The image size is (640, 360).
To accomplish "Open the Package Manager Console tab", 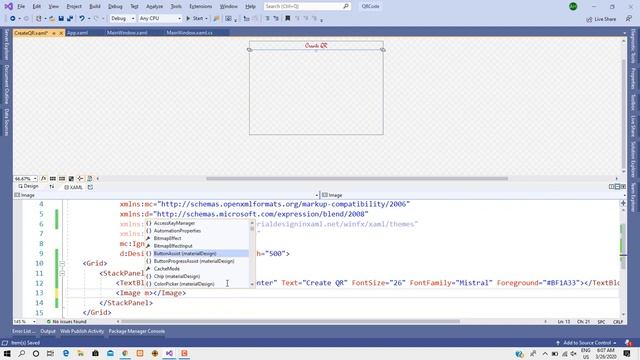I will click(137, 331).
